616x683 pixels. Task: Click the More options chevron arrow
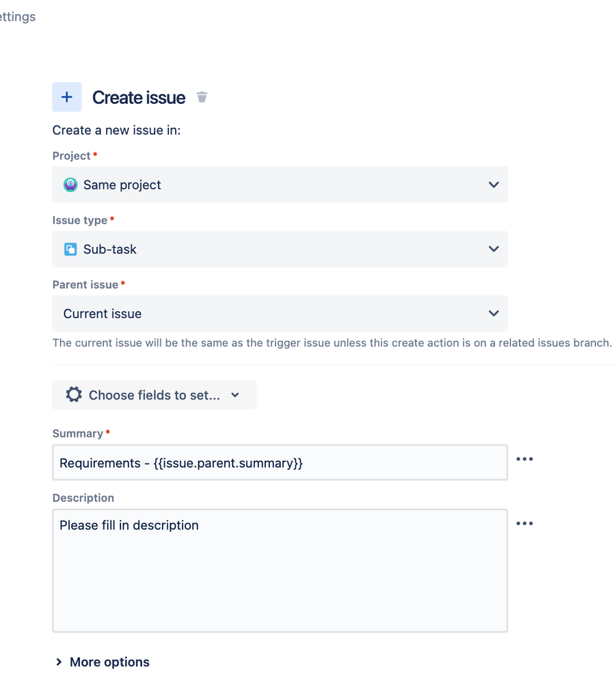coord(59,662)
